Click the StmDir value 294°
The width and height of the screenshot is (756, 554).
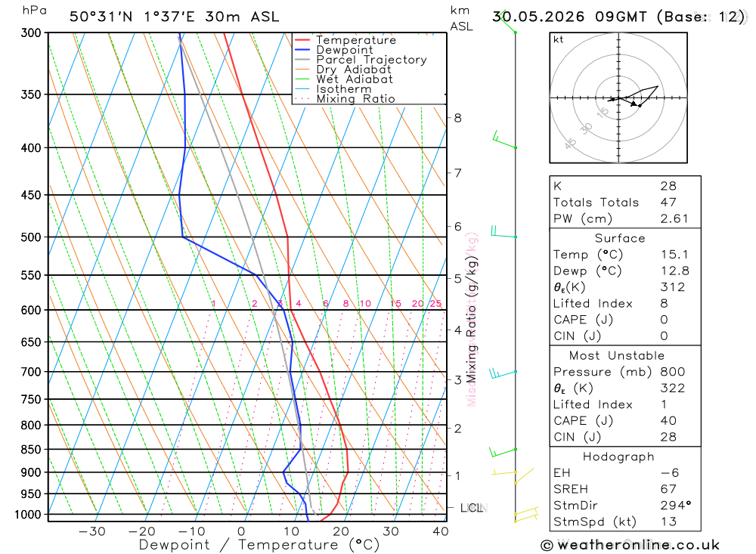click(x=675, y=506)
